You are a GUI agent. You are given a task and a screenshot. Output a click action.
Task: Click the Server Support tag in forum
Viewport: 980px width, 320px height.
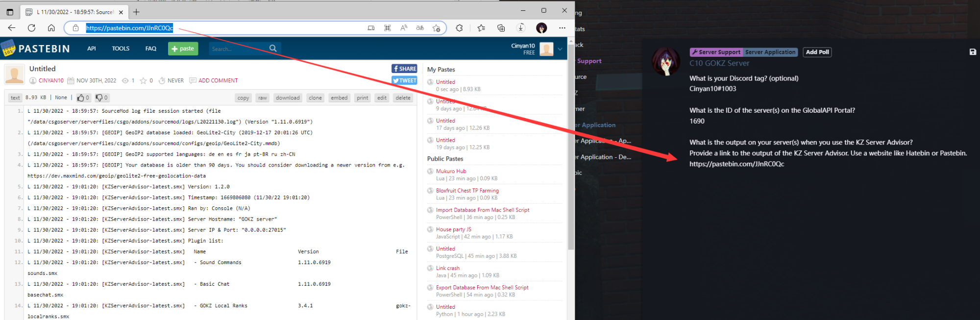[716, 52]
